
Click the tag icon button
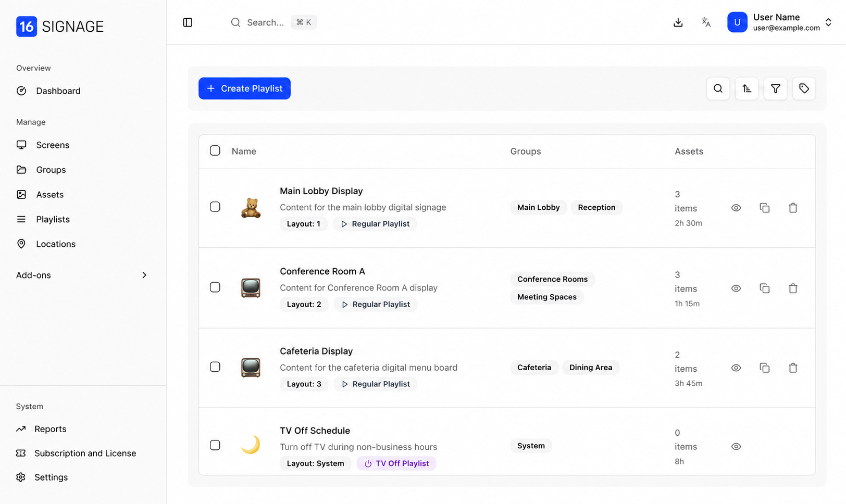point(804,89)
